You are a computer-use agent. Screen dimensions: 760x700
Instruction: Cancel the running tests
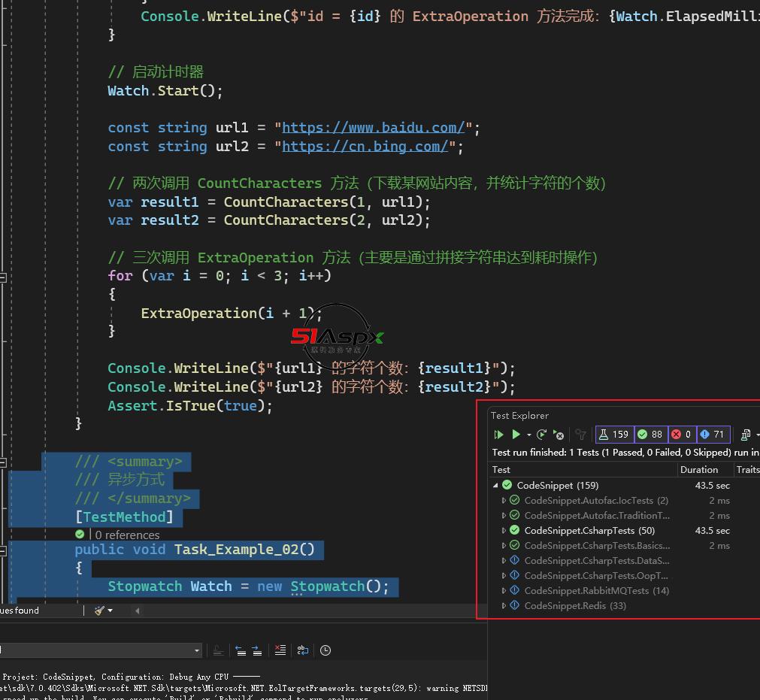(x=559, y=435)
